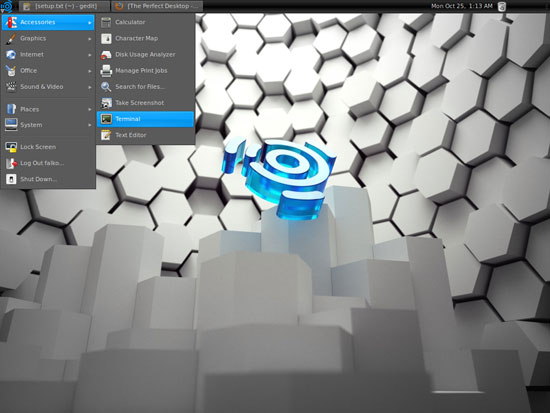Click the Search for Files magnifier icon
550x413 pixels.
(106, 87)
